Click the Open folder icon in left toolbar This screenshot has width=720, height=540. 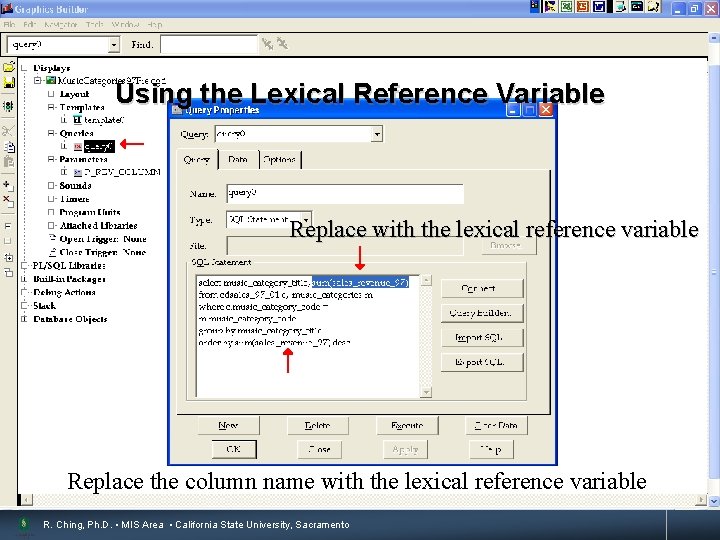point(9,68)
